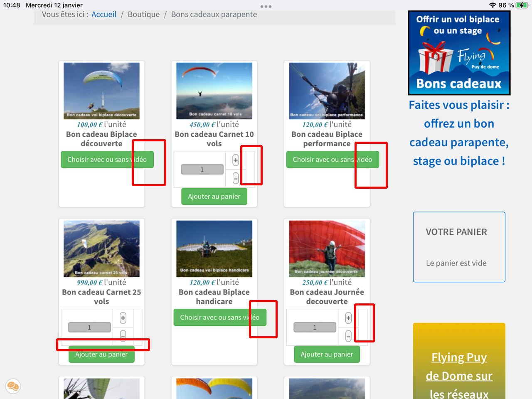Increase quantity for Bon cadeau Journée decouverte
The image size is (532, 399).
pyautogui.click(x=348, y=318)
